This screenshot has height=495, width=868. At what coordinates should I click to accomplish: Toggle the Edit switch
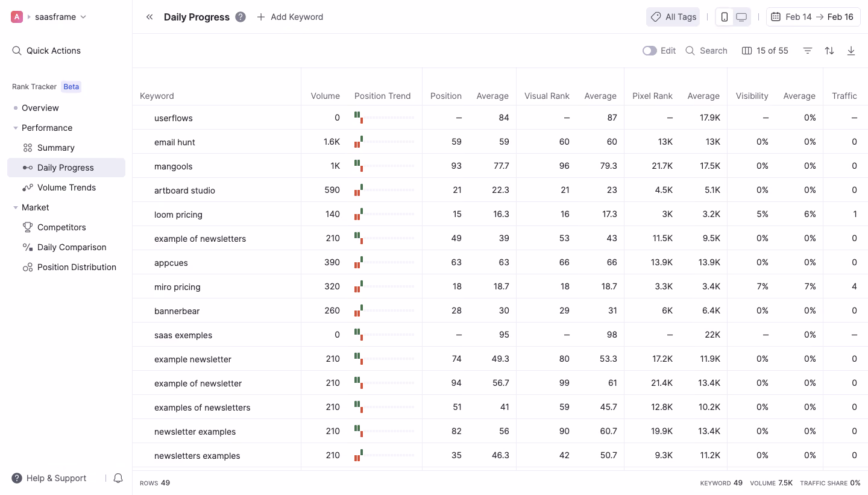click(x=649, y=51)
